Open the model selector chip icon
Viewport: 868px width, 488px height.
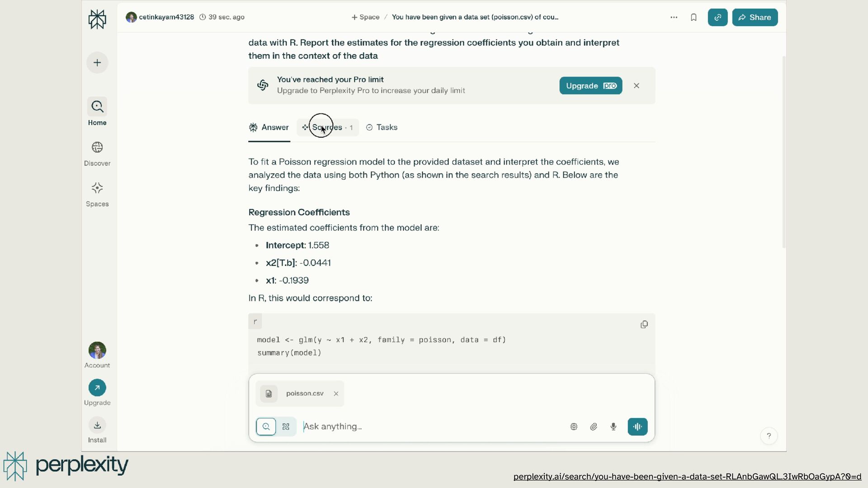(574, 427)
